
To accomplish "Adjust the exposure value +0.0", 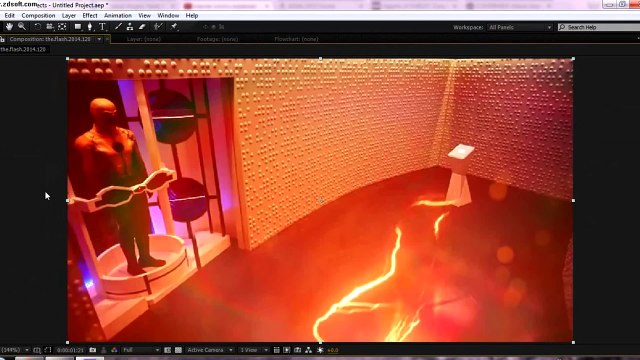I will (333, 350).
